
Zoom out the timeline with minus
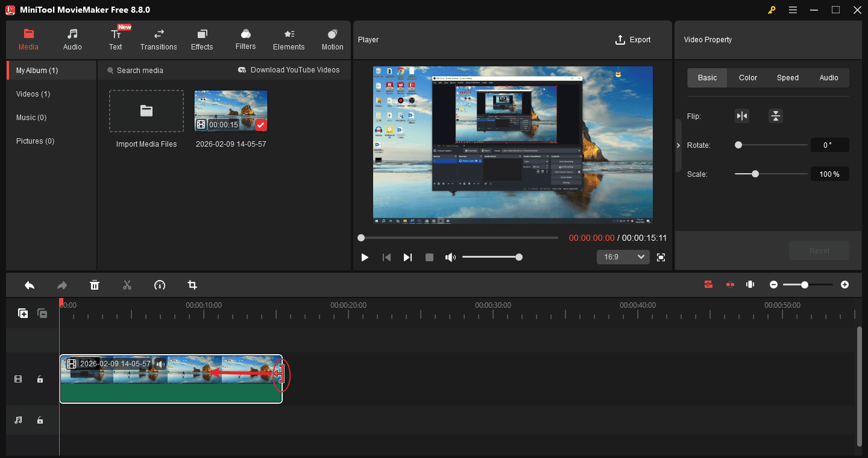(773, 284)
